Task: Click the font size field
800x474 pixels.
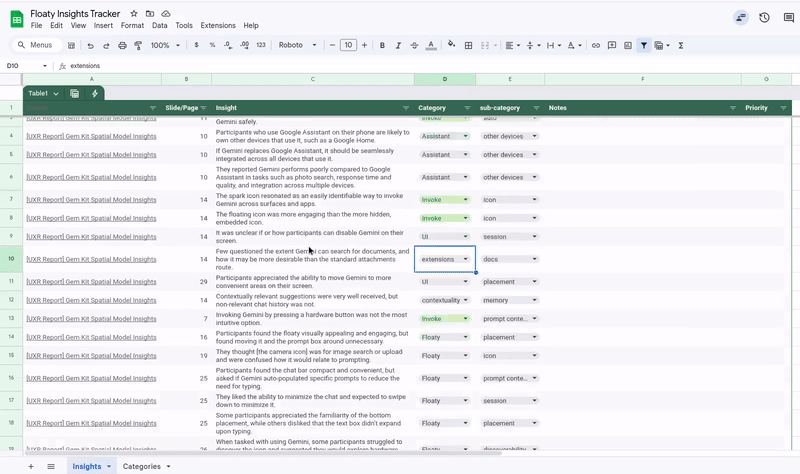Action: 348,45
